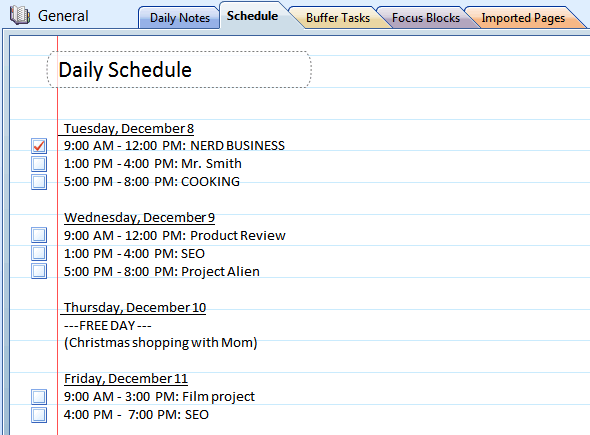Mark Product Review as done
Image resolution: width=590 pixels, height=435 pixels.
point(39,235)
